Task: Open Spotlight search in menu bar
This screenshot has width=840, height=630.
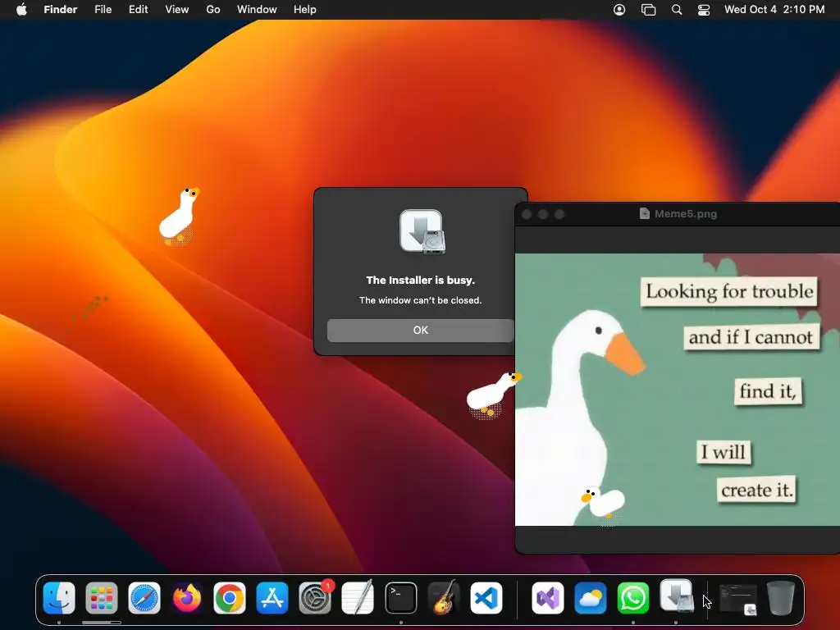Action: [x=677, y=10]
